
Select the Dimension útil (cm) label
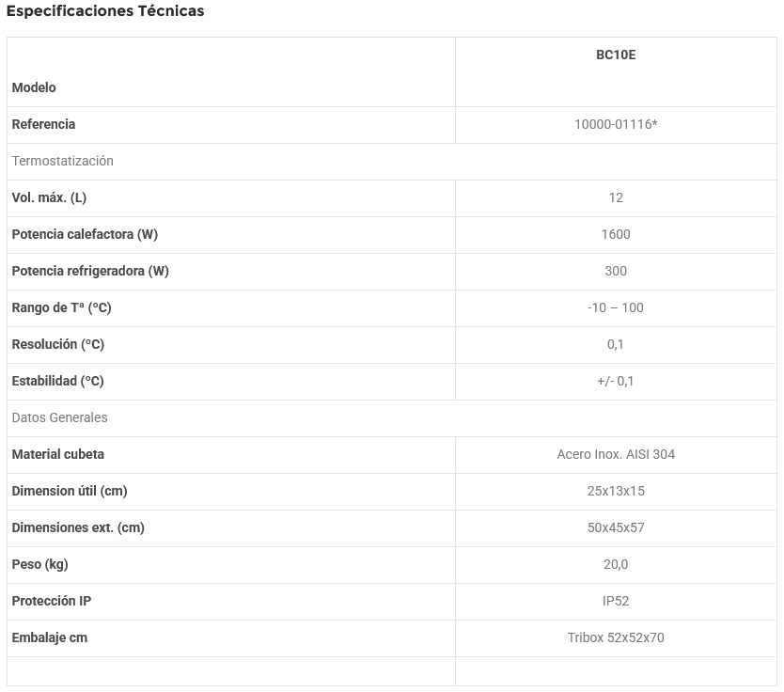pos(70,491)
